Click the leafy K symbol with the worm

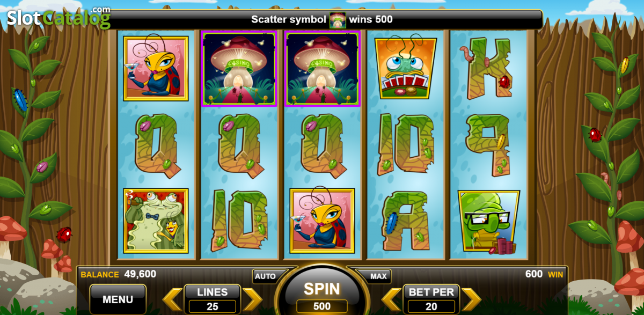[x=488, y=68]
